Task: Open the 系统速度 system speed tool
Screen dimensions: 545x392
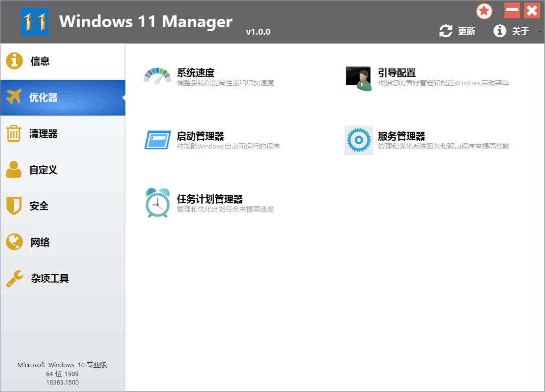Action: click(x=196, y=73)
